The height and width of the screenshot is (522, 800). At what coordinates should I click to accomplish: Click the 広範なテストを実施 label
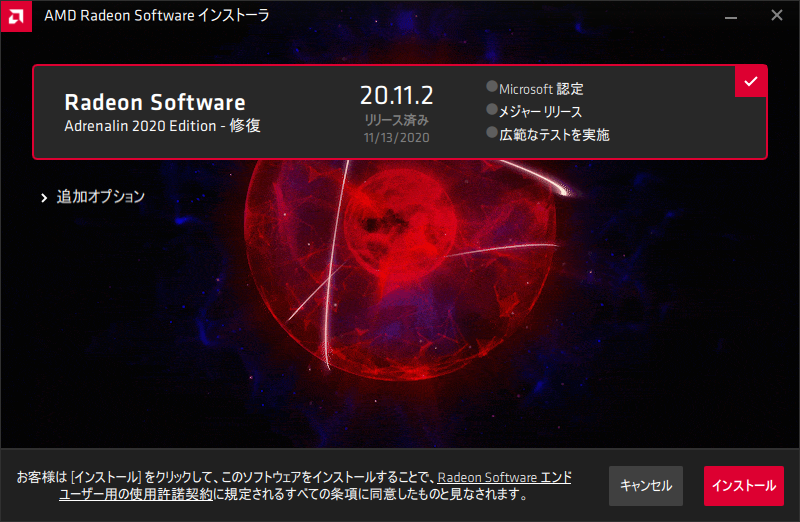click(554, 135)
